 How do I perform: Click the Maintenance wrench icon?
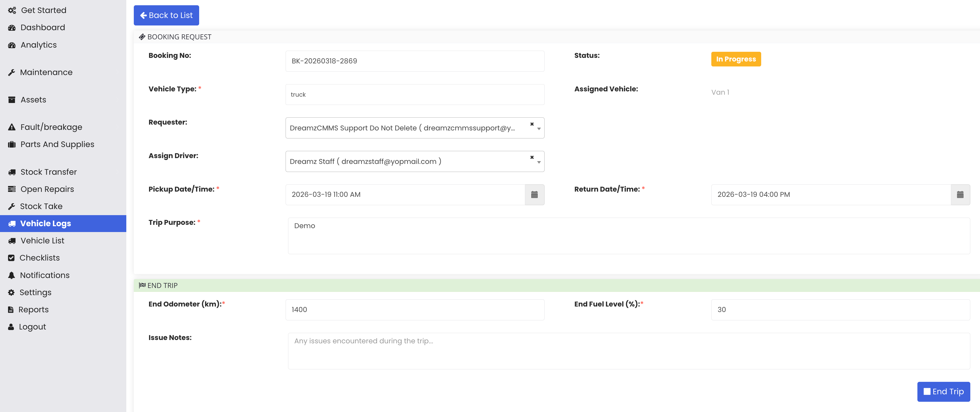coord(11,72)
